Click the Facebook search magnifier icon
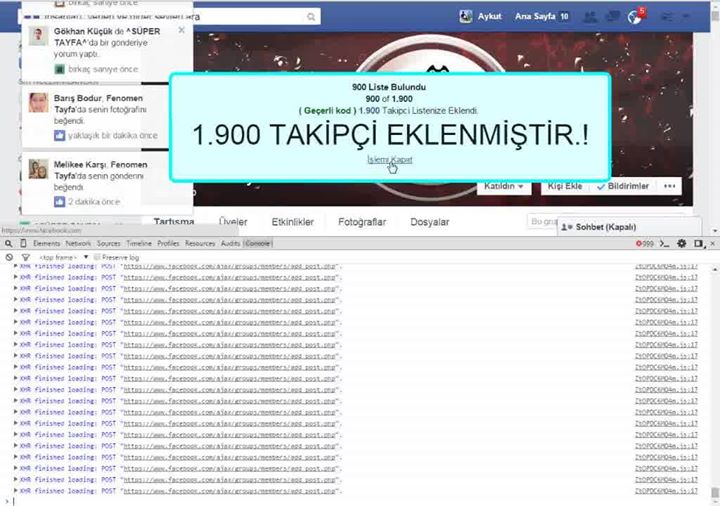 (x=311, y=17)
